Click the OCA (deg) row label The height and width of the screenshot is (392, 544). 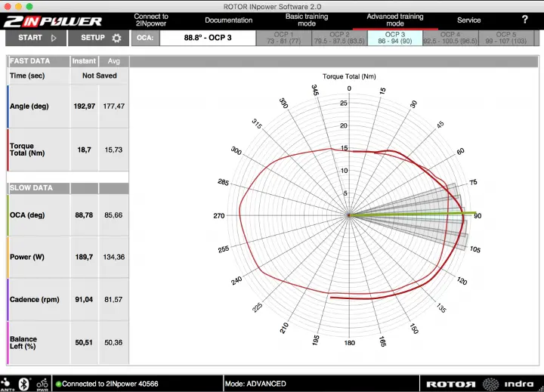pyautogui.click(x=27, y=215)
